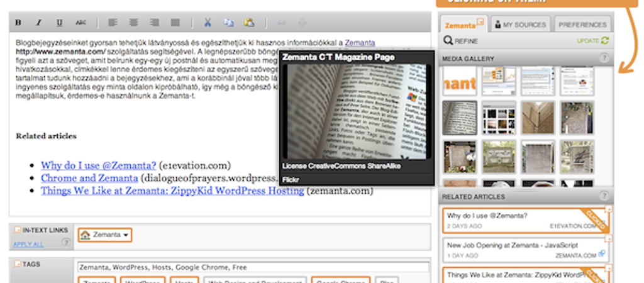644x283 pixels.
Task: Select 'Things We Like at Zemanta' related article card
Action: (x=525, y=275)
